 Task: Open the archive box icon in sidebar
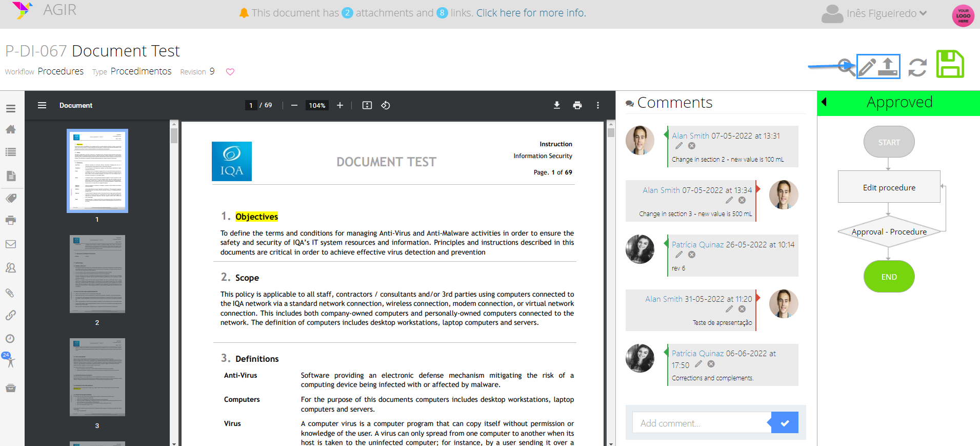click(11, 388)
